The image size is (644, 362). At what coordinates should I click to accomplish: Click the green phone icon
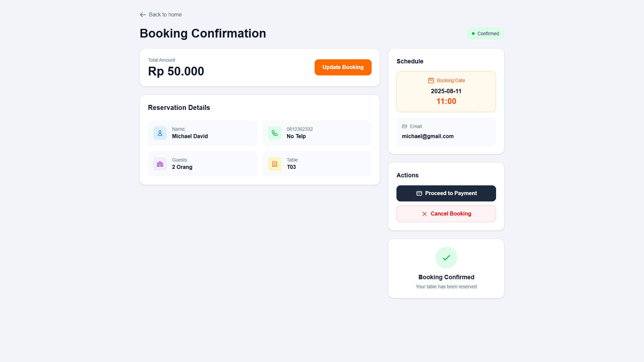tap(275, 133)
